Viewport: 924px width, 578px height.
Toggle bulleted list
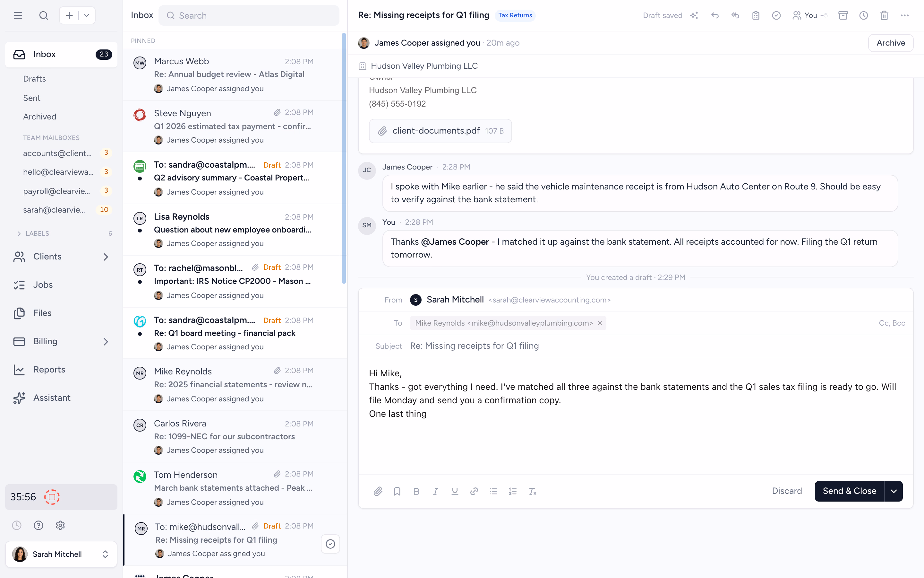pos(493,491)
